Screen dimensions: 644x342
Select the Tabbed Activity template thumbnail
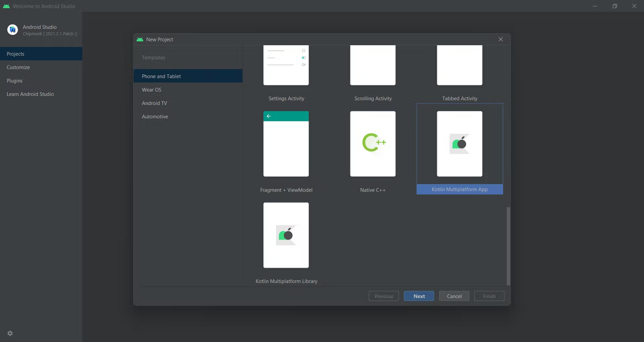pos(460,65)
